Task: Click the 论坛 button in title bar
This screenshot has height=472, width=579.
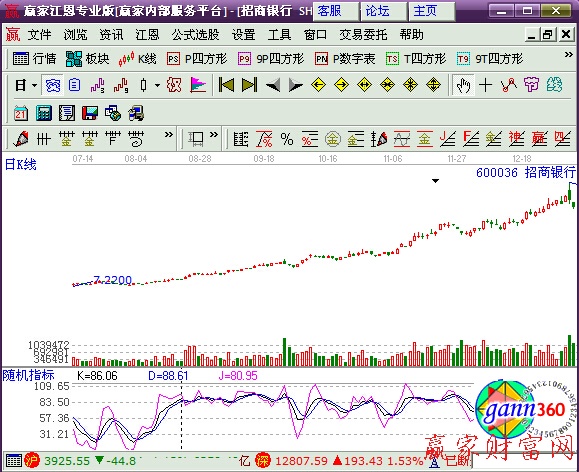Action: point(384,11)
